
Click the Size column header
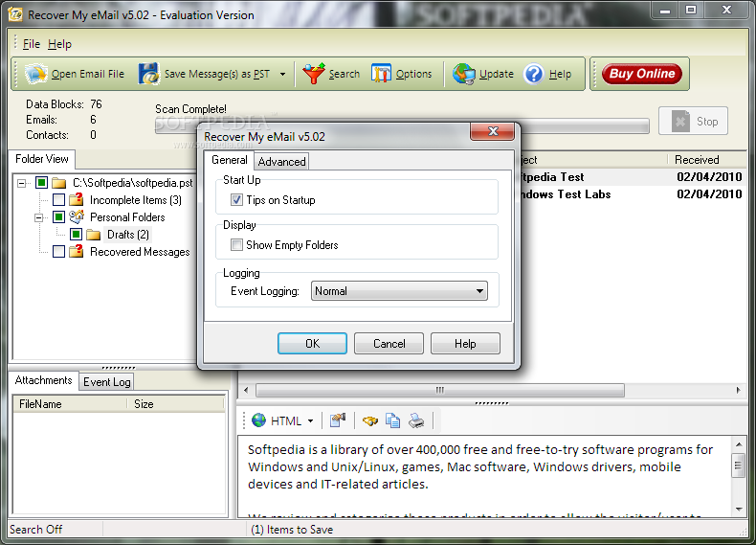click(176, 404)
